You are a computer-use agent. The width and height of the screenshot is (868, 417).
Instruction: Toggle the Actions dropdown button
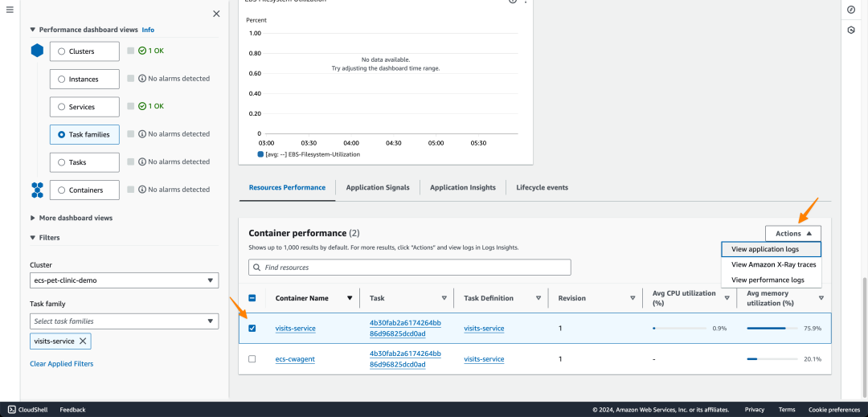tap(793, 233)
